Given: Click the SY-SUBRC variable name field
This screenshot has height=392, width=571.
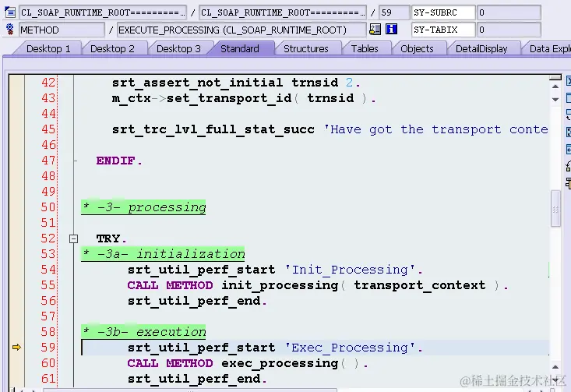Looking at the screenshot, I should tap(443, 12).
